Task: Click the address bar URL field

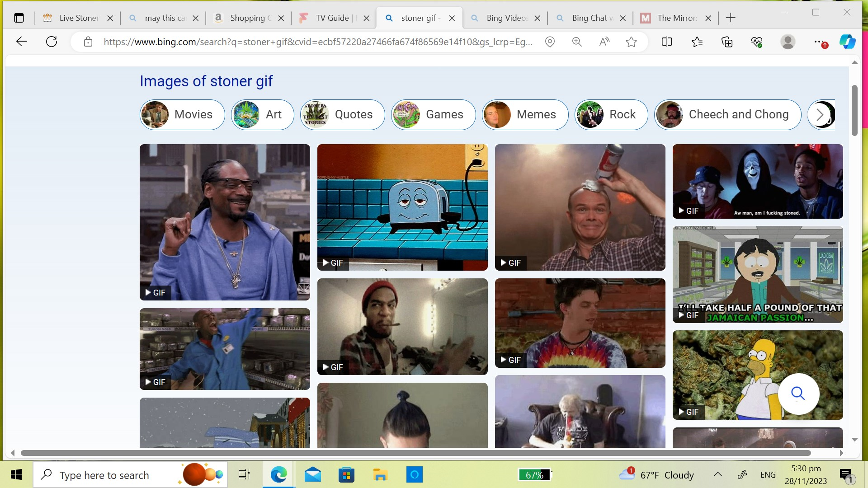Action: [x=318, y=42]
